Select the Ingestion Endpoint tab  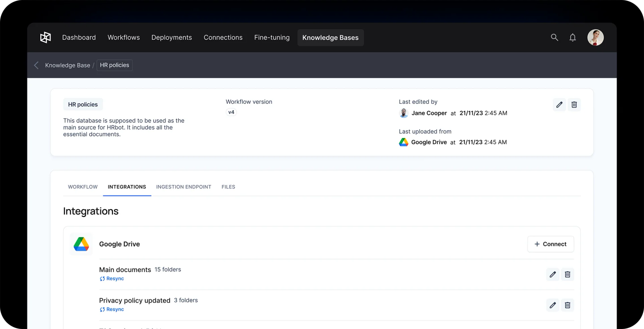183,187
